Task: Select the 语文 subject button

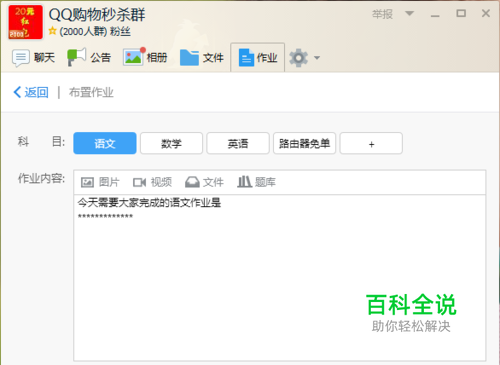Action: (105, 143)
